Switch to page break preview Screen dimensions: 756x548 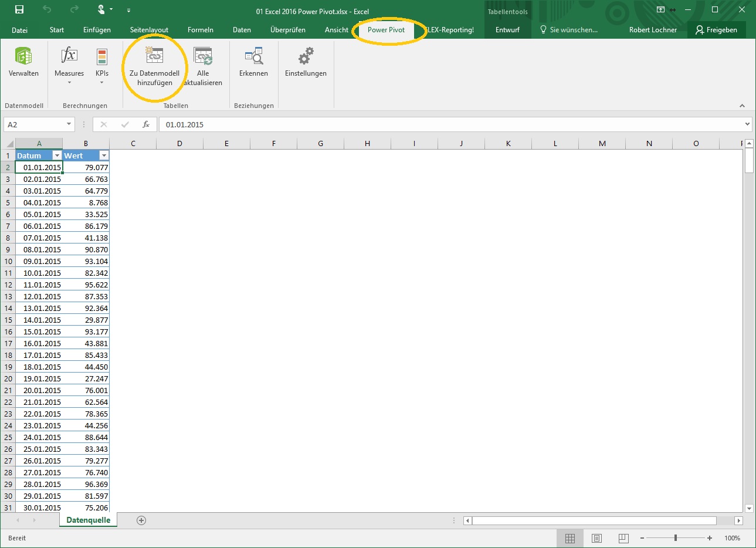pos(623,538)
